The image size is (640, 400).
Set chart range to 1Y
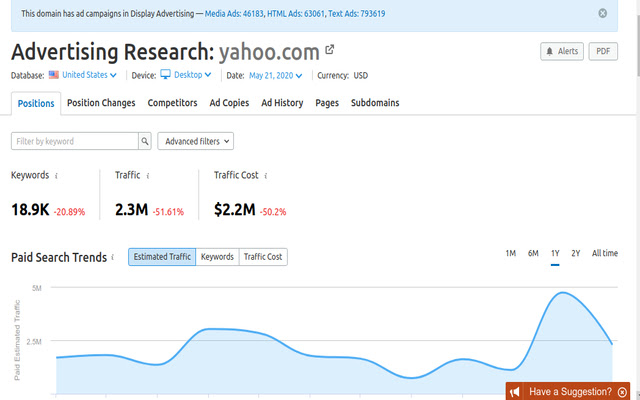555,253
